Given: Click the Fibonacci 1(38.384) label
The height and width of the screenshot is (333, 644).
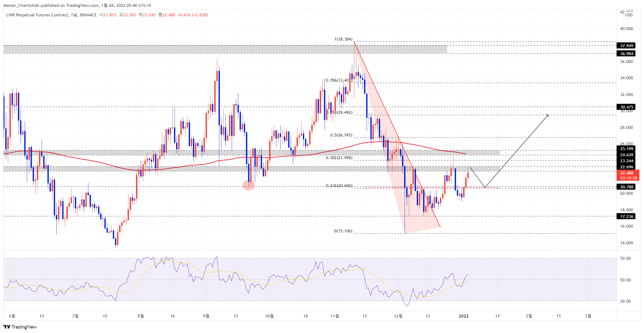Looking at the screenshot, I should [343, 39].
